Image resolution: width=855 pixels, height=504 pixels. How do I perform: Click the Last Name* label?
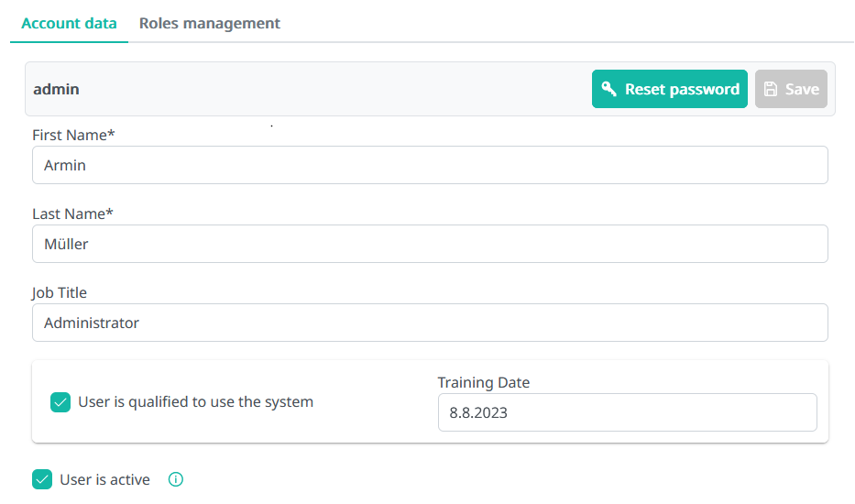[x=72, y=214]
